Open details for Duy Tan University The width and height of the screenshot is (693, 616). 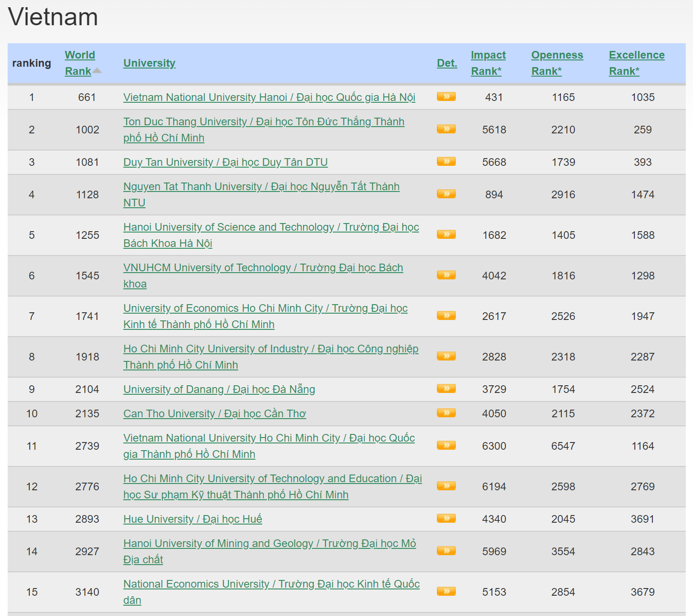(225, 162)
